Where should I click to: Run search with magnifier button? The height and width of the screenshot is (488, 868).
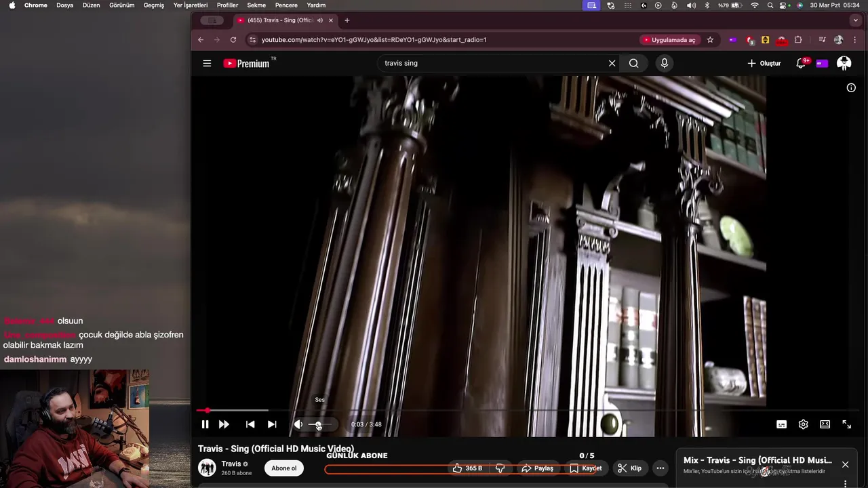pyautogui.click(x=633, y=63)
